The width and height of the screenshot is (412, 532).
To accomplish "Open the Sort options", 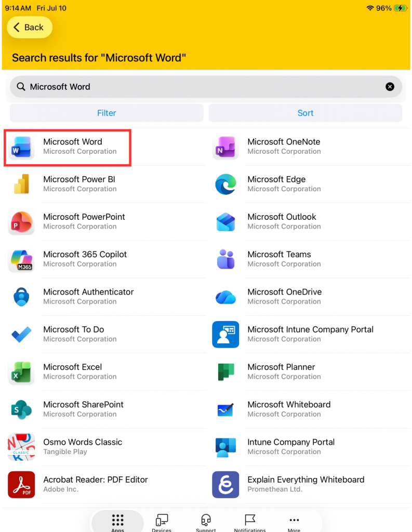I will click(x=305, y=113).
